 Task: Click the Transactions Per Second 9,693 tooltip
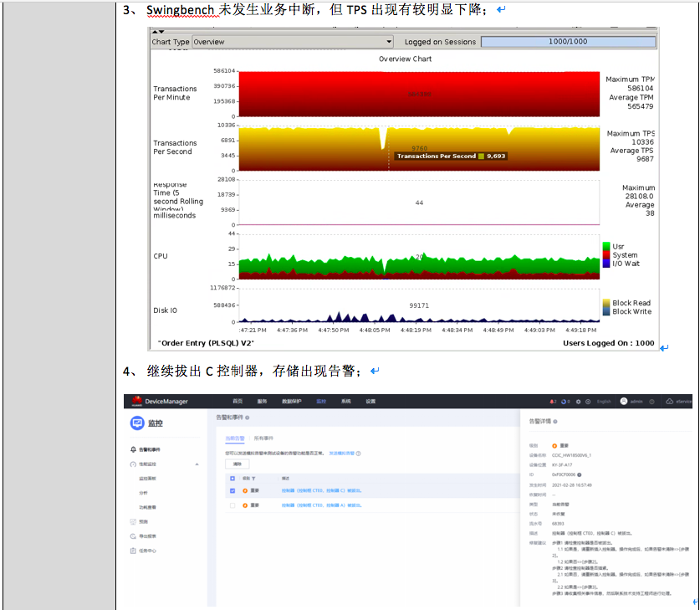(451, 156)
